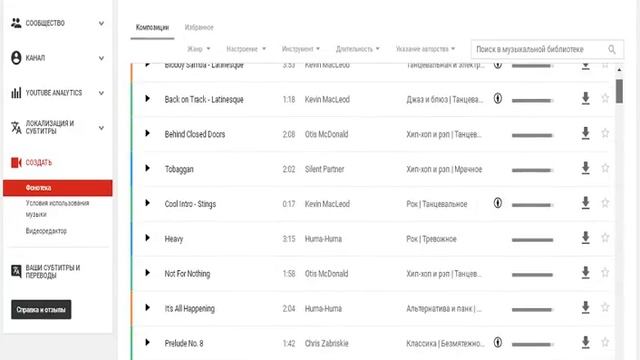Play the track Heavy
The image size is (640, 360).
coord(147,238)
